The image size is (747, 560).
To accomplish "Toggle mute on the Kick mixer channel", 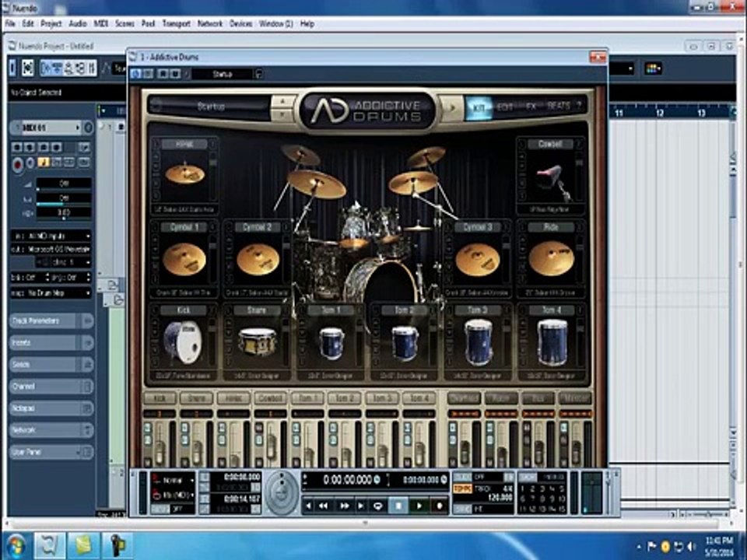I will point(148,461).
